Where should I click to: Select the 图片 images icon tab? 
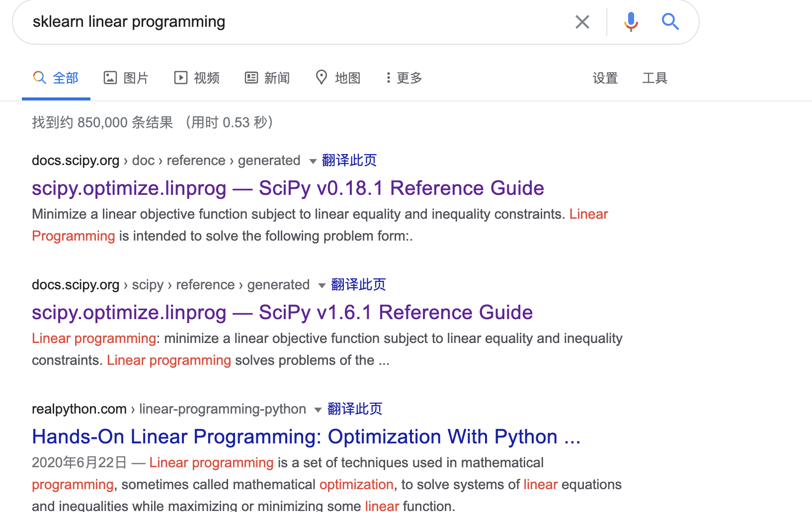[x=110, y=78]
